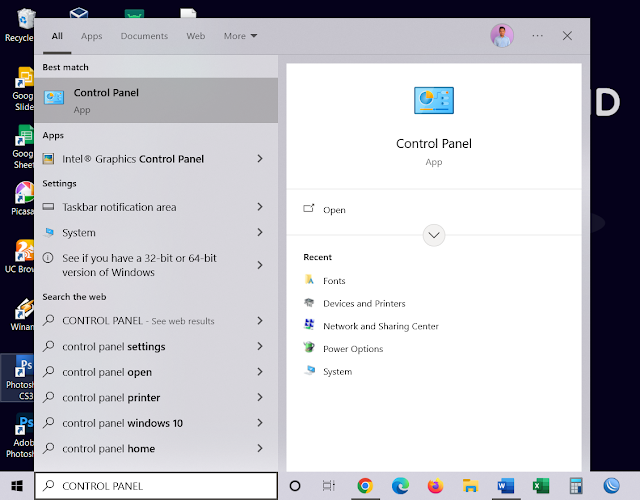Switch to the All tab
This screenshot has width=640, height=500.
[x=57, y=36]
